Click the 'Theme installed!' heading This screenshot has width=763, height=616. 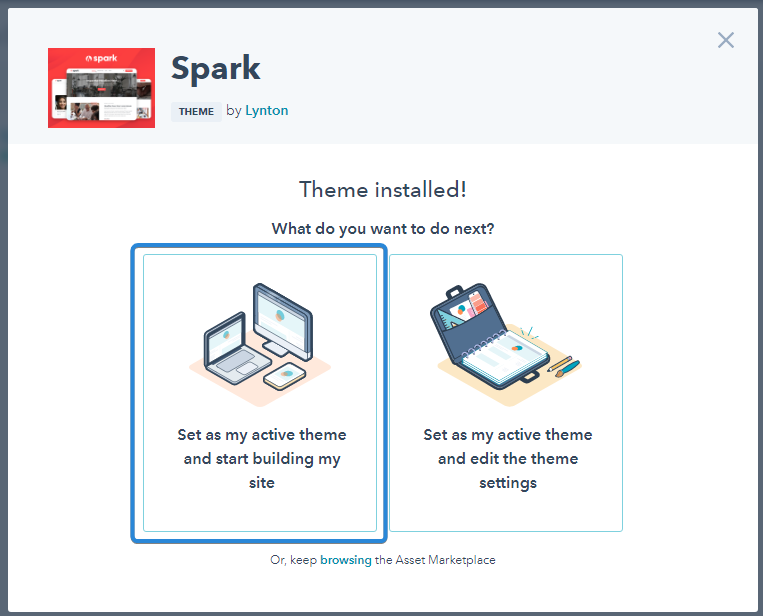tap(383, 189)
